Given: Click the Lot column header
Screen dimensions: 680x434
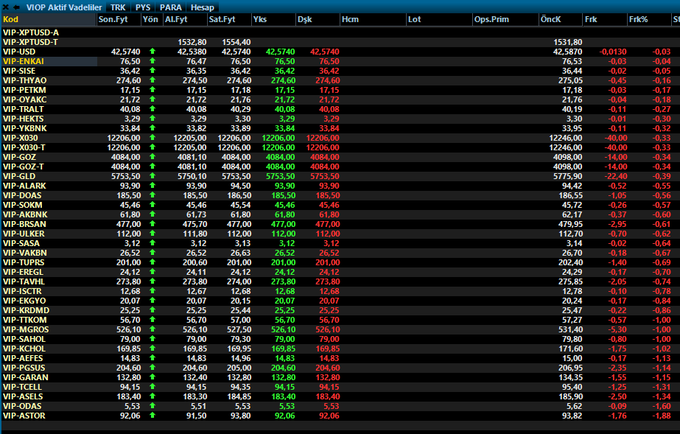Looking at the screenshot, I should coord(439,20).
